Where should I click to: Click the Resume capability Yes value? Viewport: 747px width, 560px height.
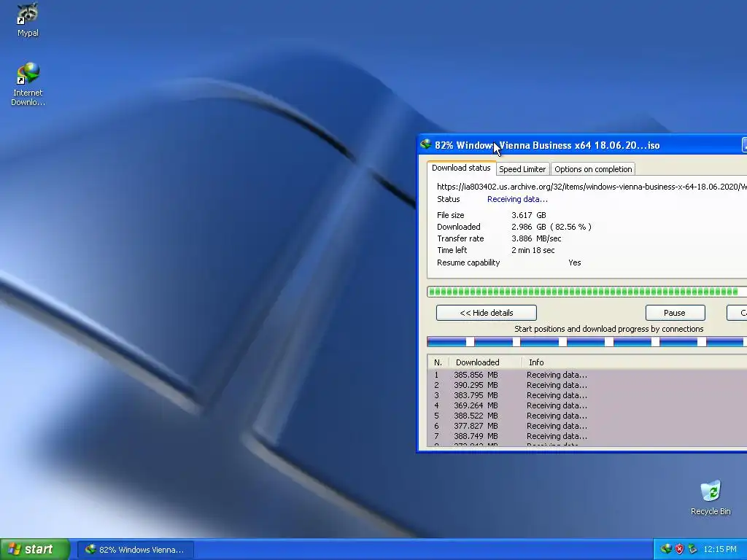pos(575,262)
